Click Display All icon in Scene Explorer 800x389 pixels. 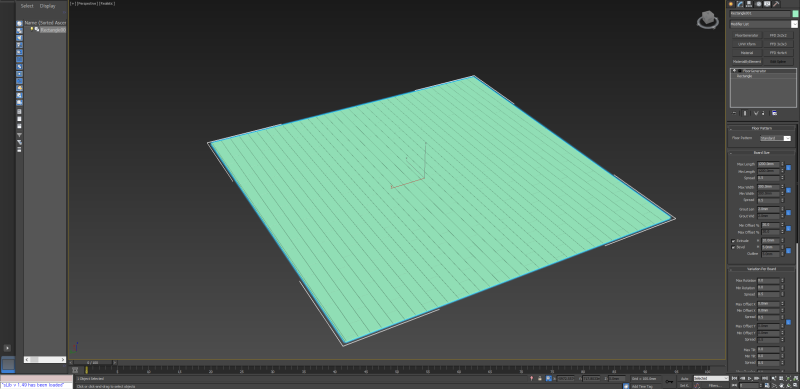(19, 112)
